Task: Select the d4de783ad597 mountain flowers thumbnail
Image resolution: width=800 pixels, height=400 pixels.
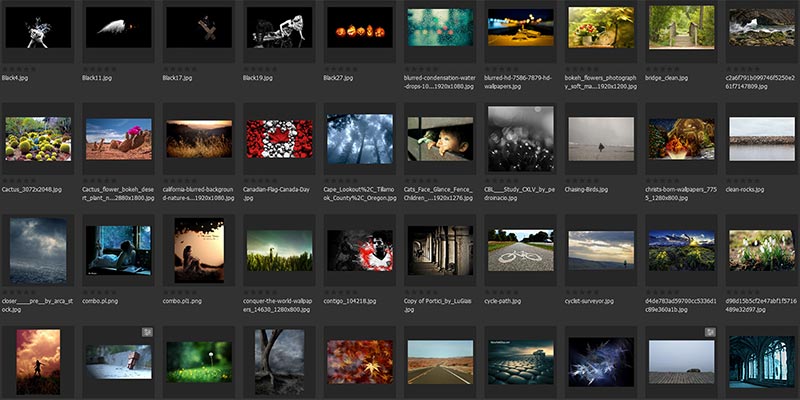Action: [682, 250]
